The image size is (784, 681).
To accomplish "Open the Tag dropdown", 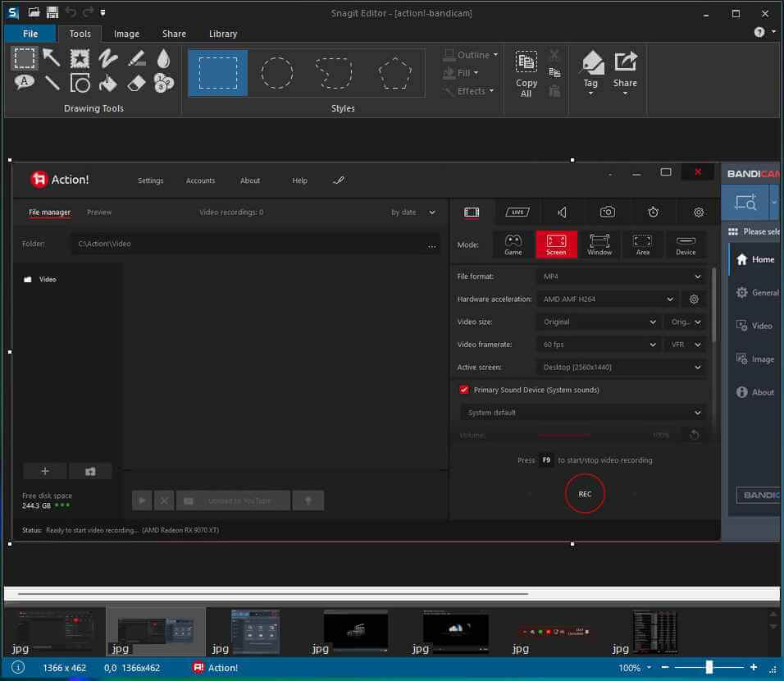I will pos(590,93).
